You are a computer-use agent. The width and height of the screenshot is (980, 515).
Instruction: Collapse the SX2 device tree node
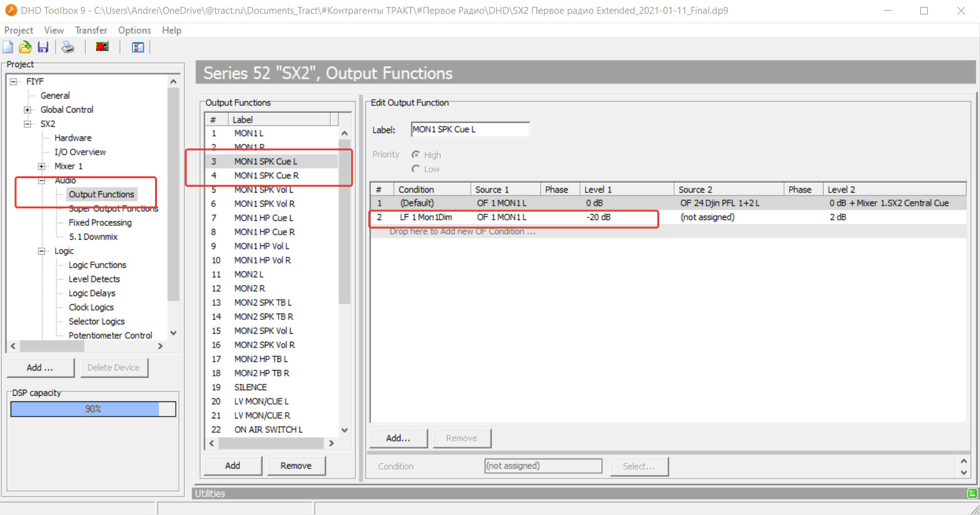pyautogui.click(x=27, y=124)
